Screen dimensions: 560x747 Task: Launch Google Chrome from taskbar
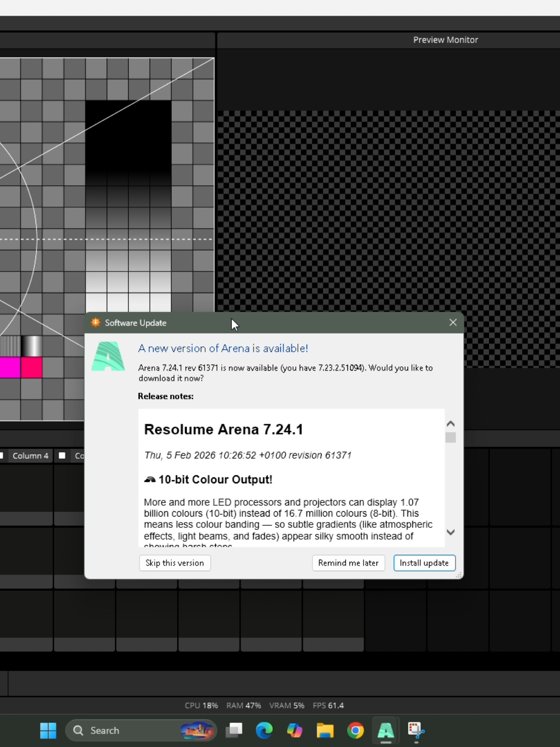pos(355,730)
